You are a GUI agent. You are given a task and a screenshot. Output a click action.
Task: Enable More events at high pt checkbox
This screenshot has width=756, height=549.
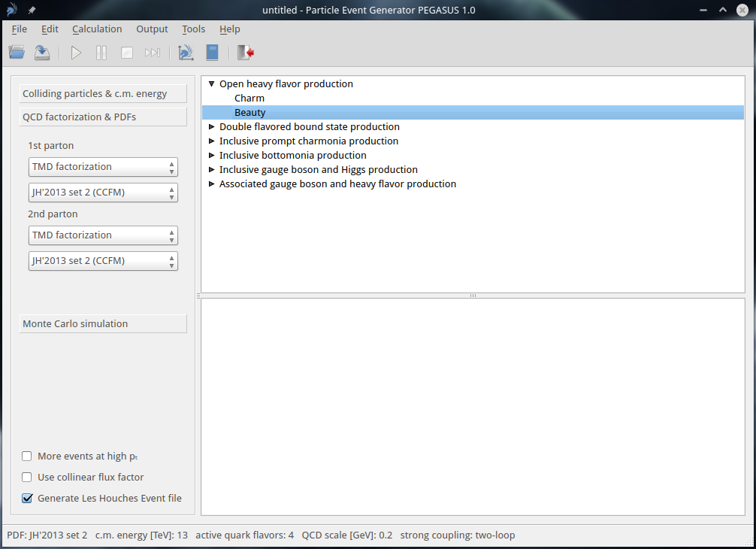point(27,456)
